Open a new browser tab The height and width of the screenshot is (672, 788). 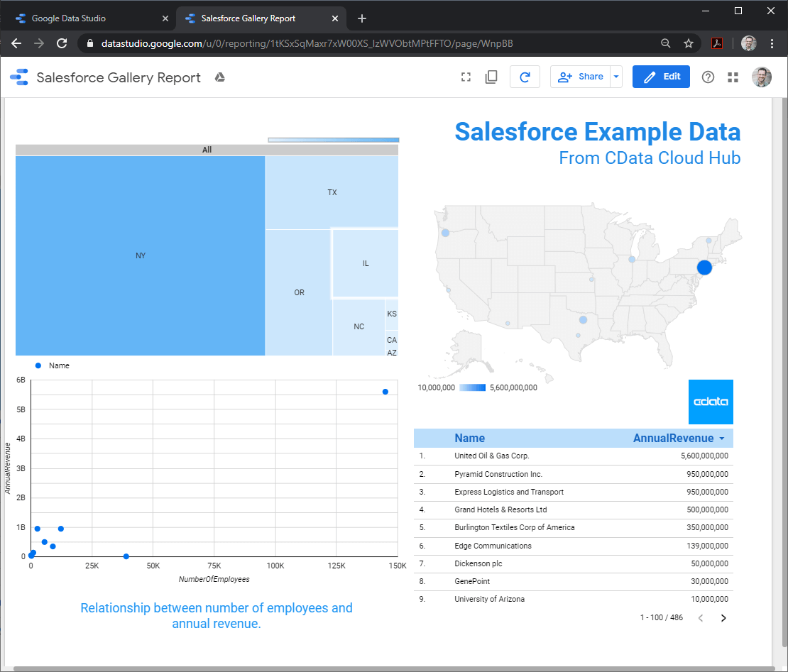point(362,18)
